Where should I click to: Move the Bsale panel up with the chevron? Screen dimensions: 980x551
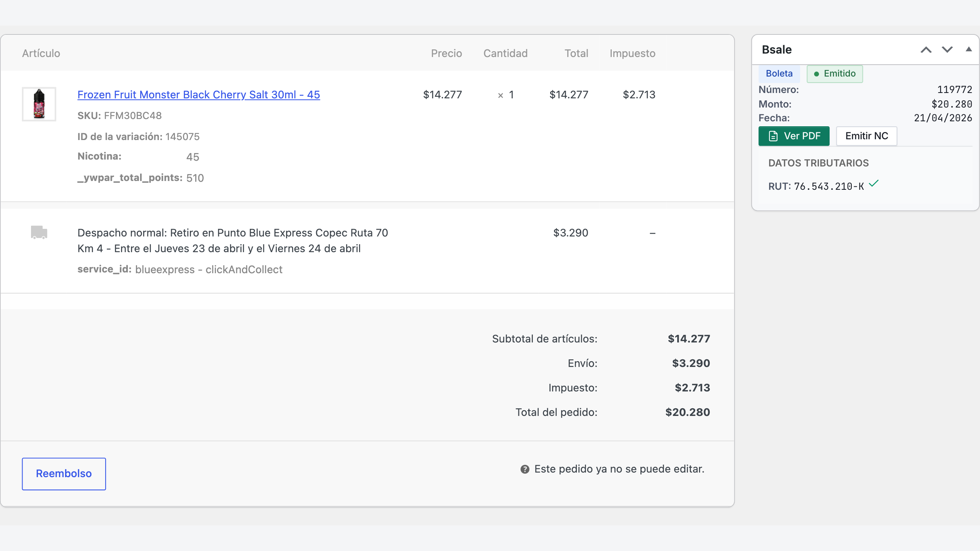[926, 50]
